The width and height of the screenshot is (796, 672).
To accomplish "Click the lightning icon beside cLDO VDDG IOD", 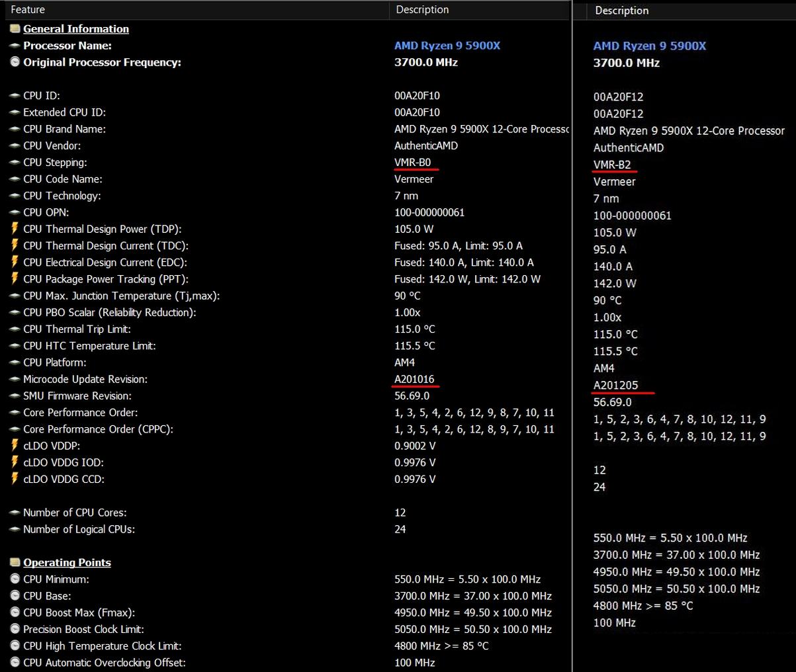I will click(x=15, y=462).
